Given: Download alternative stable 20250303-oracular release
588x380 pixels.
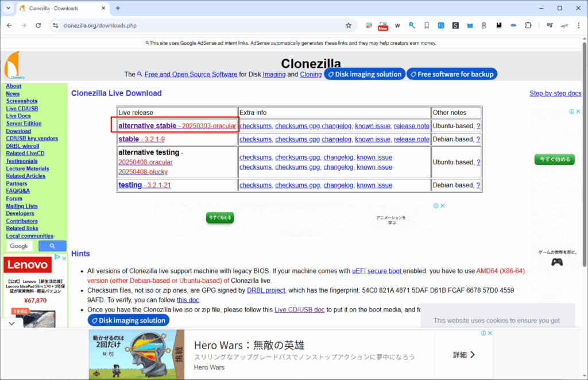Looking at the screenshot, I should tap(177, 126).
